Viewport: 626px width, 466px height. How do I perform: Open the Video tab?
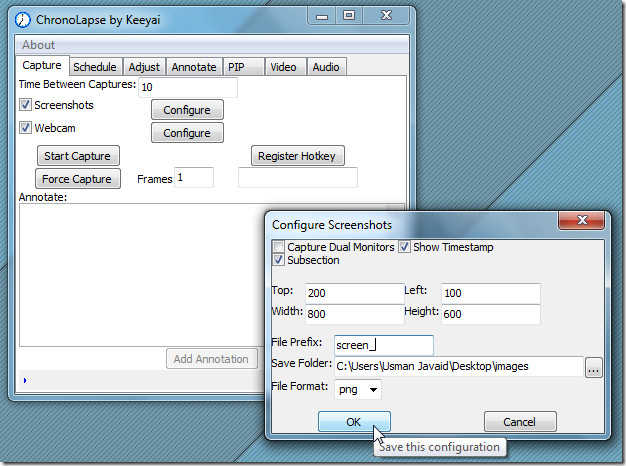click(x=283, y=67)
